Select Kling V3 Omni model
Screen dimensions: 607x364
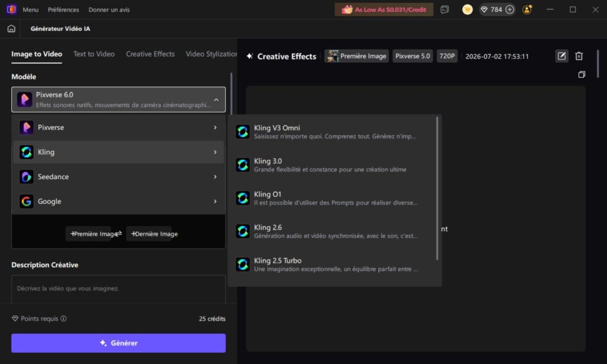[x=336, y=132]
